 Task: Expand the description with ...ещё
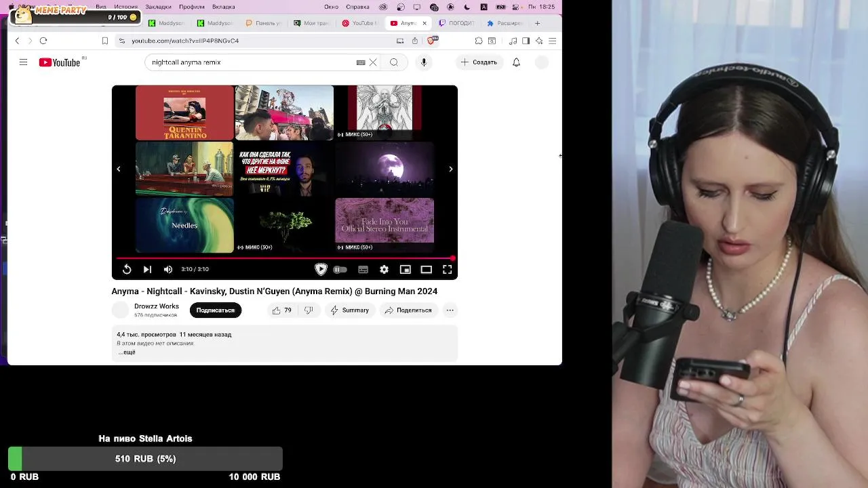[x=127, y=352]
